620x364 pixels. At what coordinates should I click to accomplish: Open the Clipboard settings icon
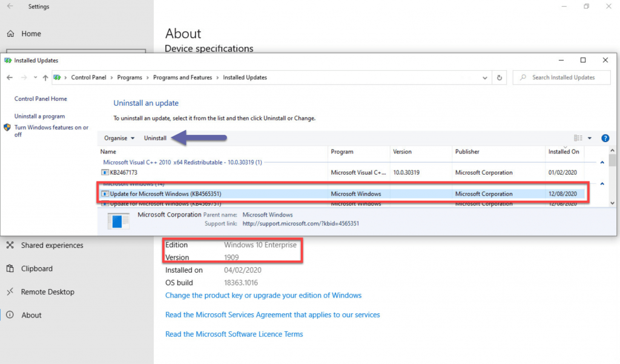tap(10, 268)
